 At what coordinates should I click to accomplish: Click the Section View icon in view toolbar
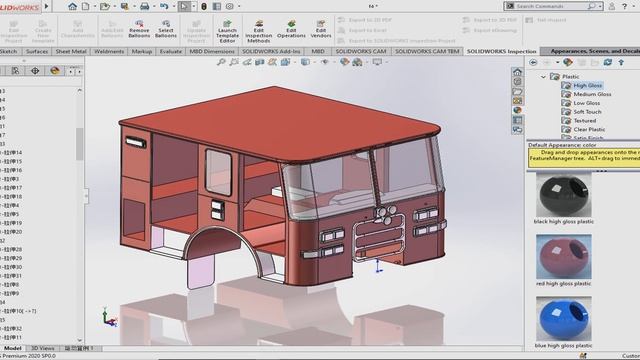(259, 62)
